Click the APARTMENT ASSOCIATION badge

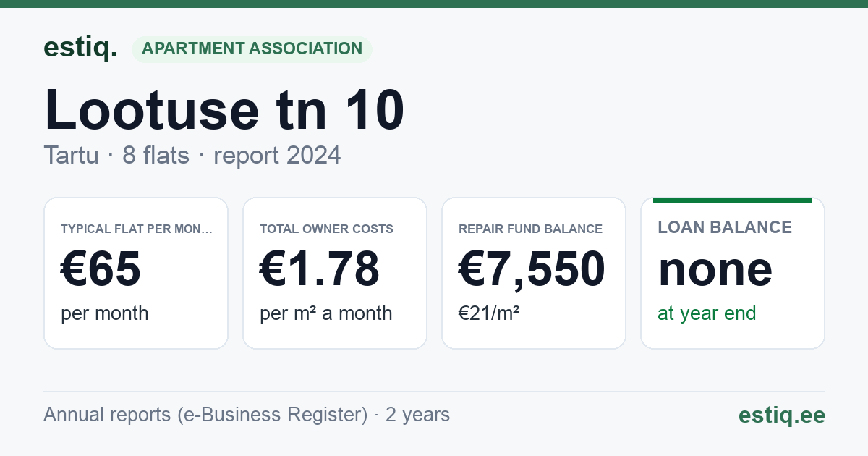[x=252, y=49]
